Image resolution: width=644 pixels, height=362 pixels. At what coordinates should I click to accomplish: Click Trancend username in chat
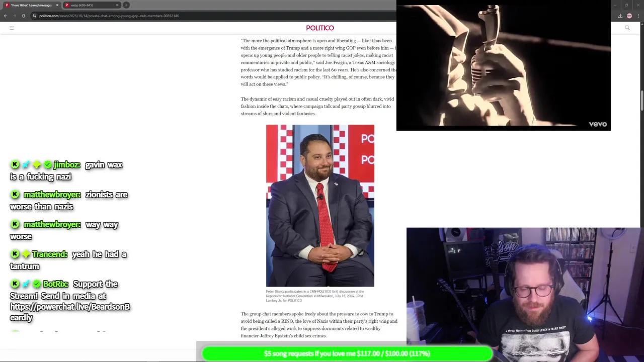tap(49, 254)
